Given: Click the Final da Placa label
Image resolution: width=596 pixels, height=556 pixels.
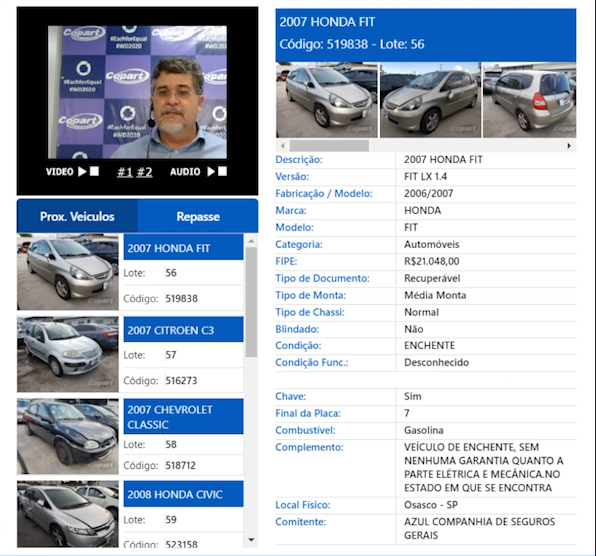Looking at the screenshot, I should (308, 413).
